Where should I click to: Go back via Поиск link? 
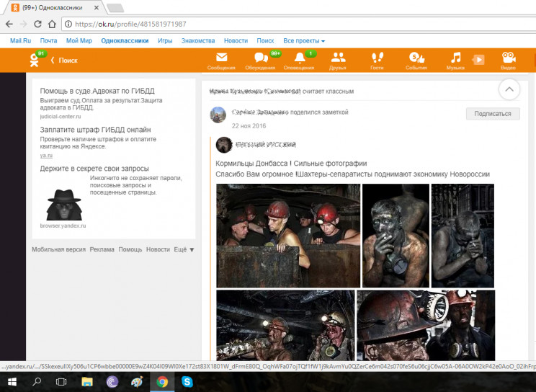(64, 61)
